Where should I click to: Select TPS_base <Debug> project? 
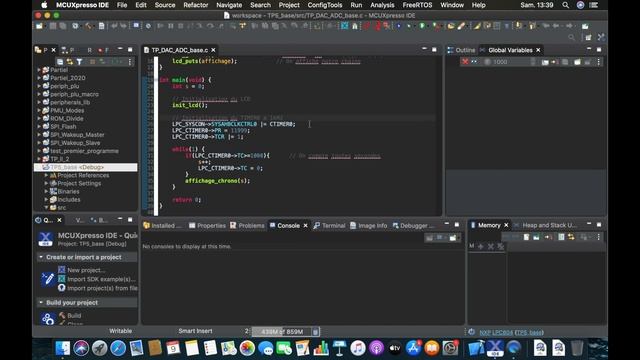click(x=86, y=167)
